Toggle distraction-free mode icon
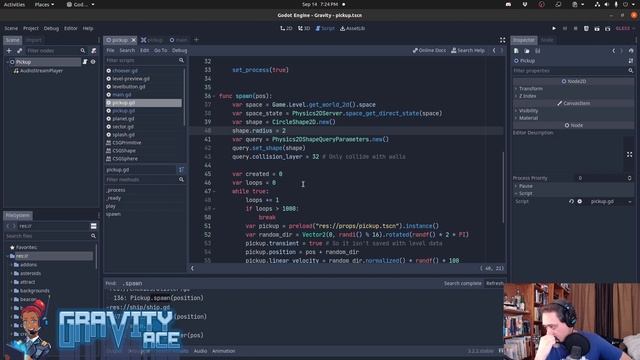This screenshot has height=360, width=640. pyautogui.click(x=502, y=40)
